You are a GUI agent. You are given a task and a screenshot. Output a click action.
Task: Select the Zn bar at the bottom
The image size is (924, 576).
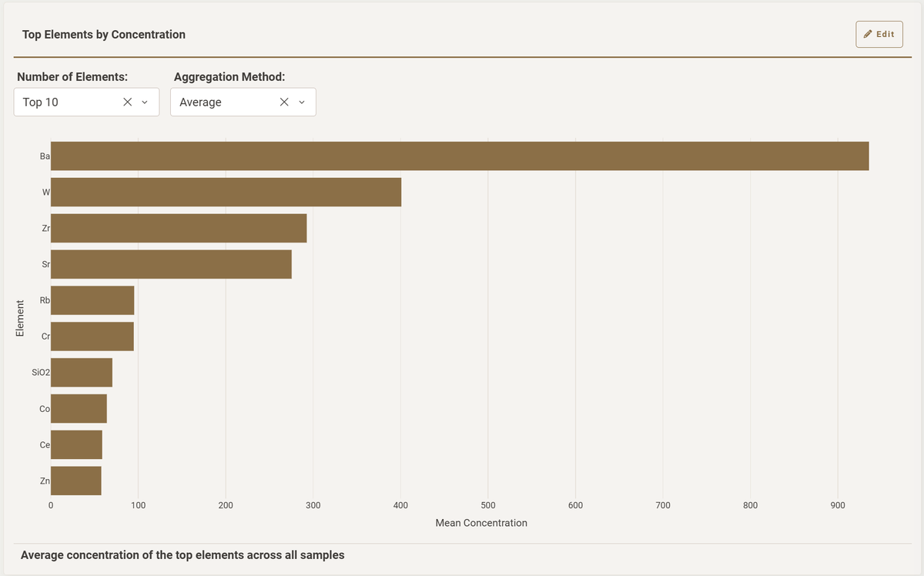75,481
